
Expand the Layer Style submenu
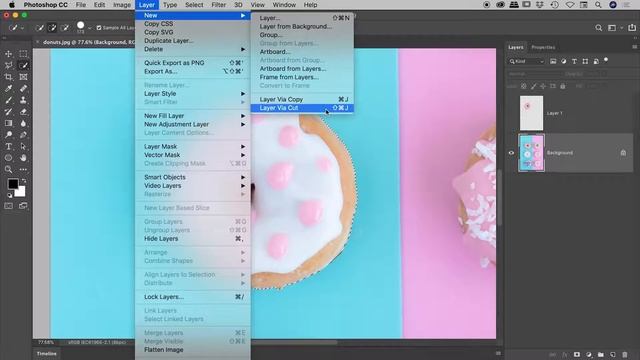click(x=193, y=93)
